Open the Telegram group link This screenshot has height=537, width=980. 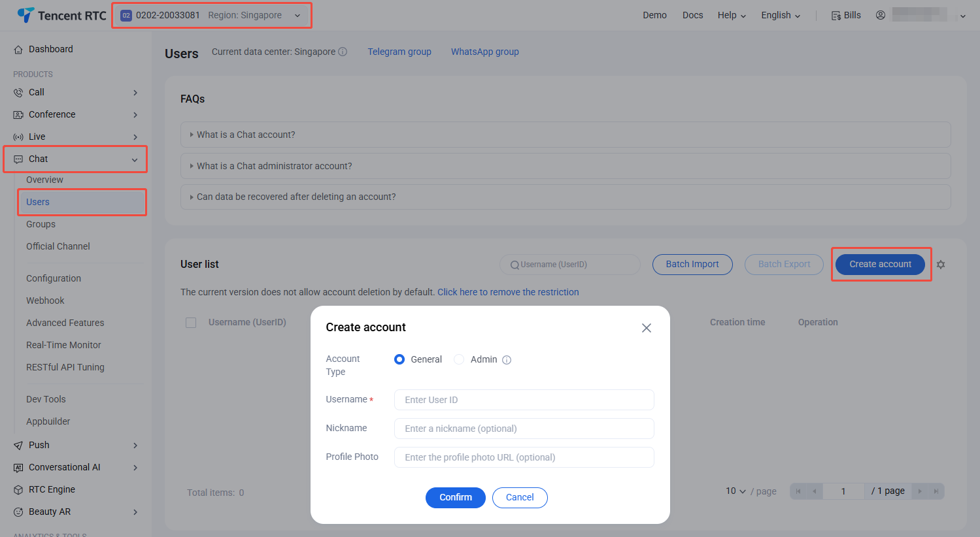point(399,52)
